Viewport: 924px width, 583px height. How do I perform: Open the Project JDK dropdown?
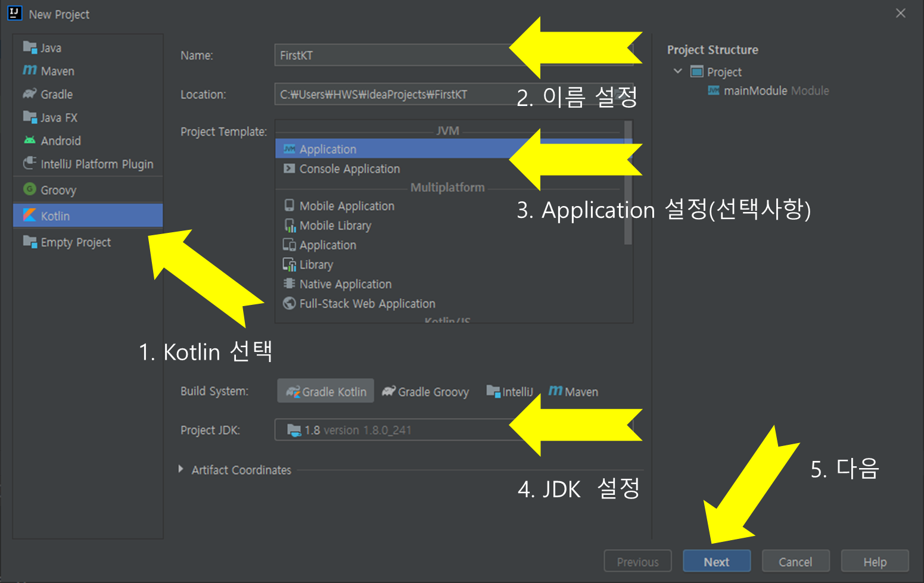point(453,430)
